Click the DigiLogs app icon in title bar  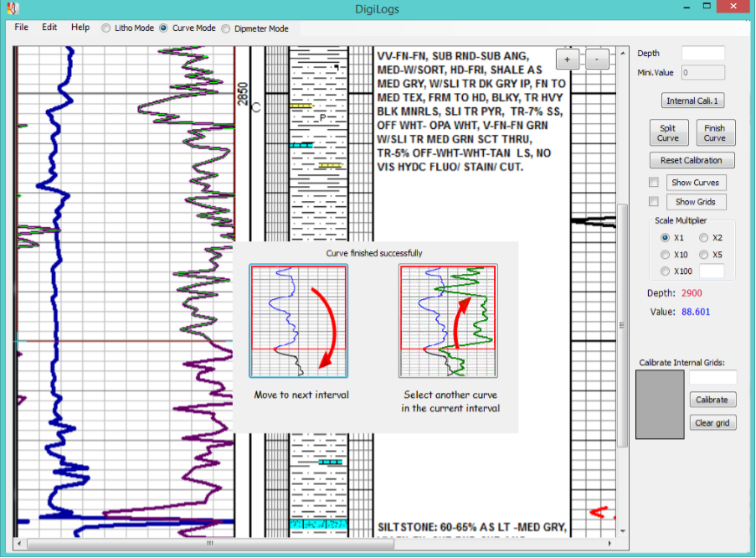[13, 8]
